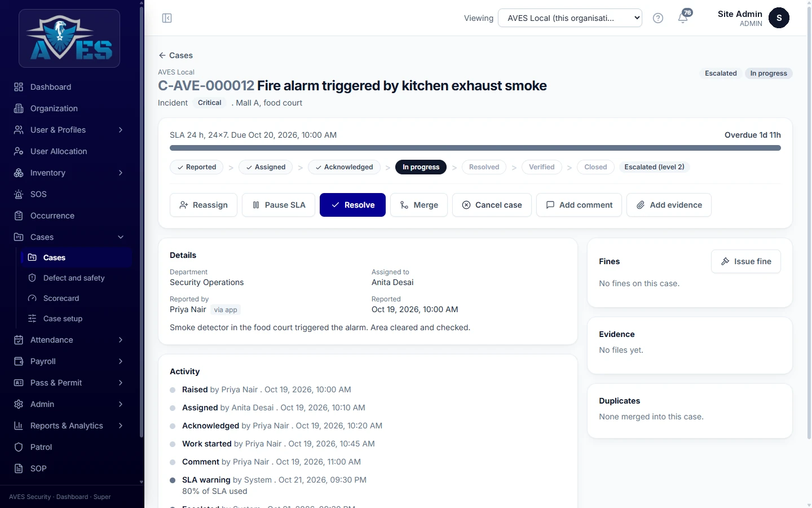
Task: Click assignee name Anita Desai
Action: tap(392, 282)
